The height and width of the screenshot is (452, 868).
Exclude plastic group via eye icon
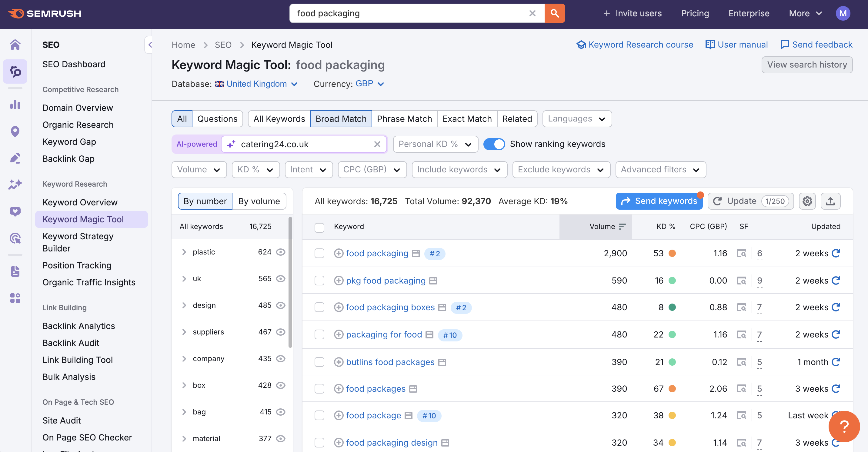pyautogui.click(x=280, y=252)
